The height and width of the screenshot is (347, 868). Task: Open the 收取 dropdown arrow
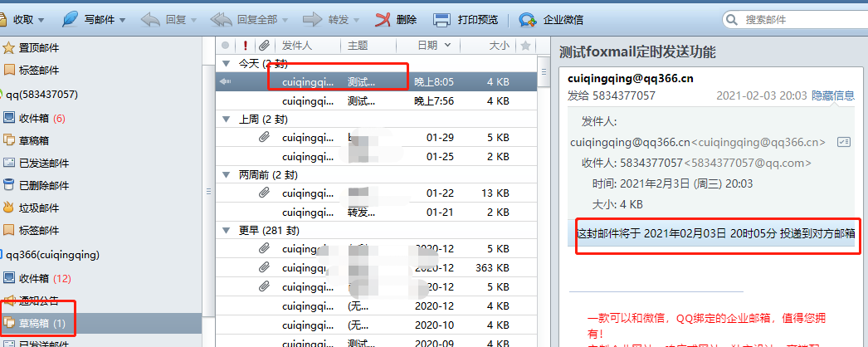[x=43, y=19]
